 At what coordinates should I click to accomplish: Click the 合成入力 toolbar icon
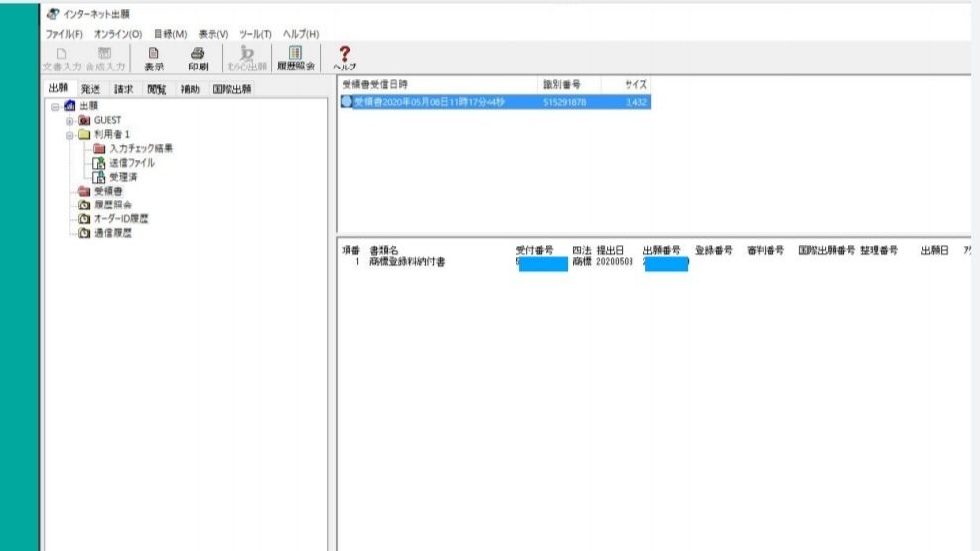[x=105, y=59]
